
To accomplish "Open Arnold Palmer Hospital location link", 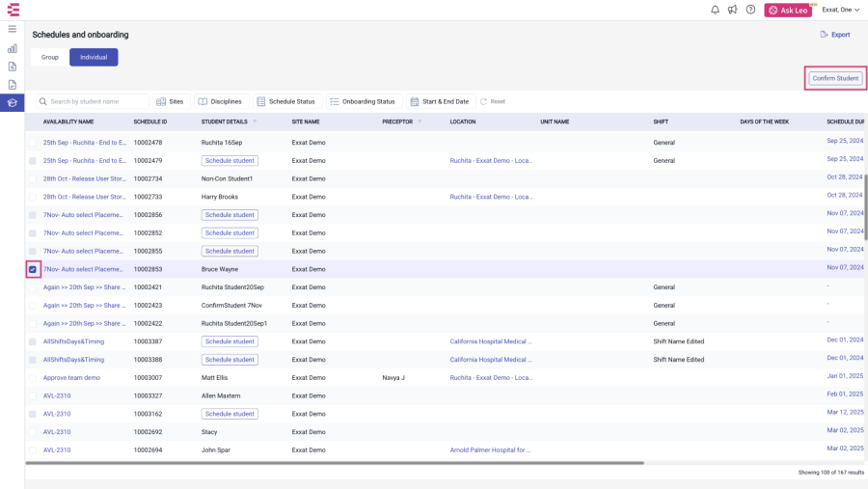I will (490, 450).
